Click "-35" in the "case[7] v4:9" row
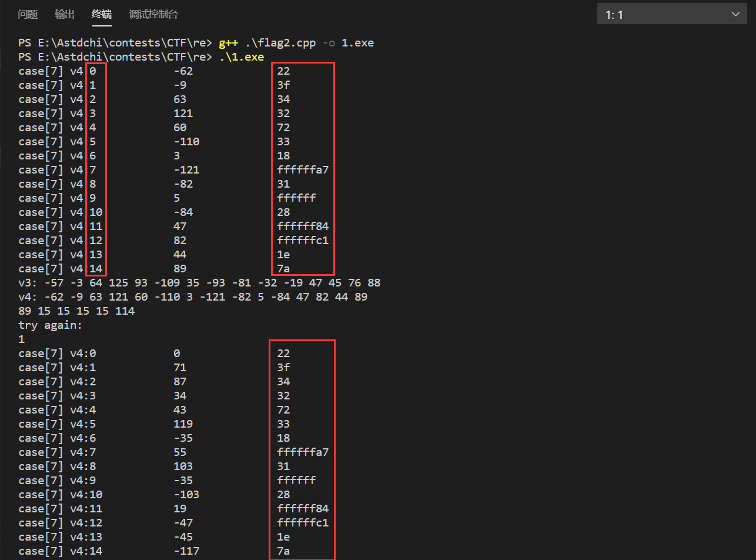 183,481
